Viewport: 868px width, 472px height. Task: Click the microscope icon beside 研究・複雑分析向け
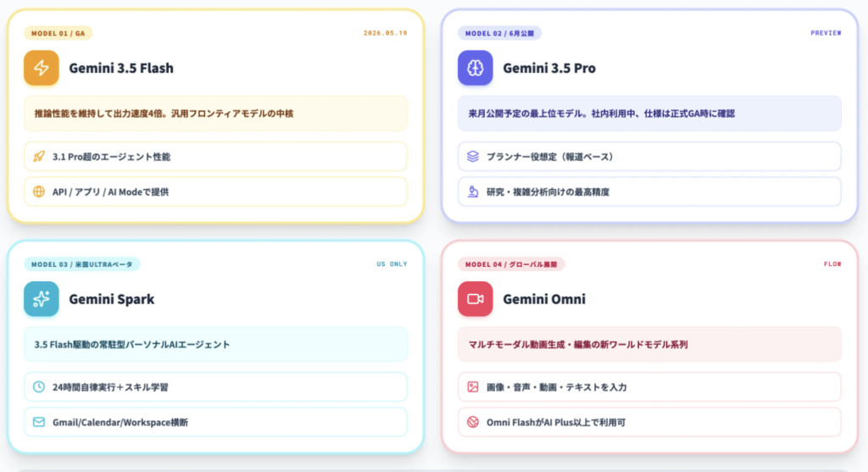click(473, 192)
